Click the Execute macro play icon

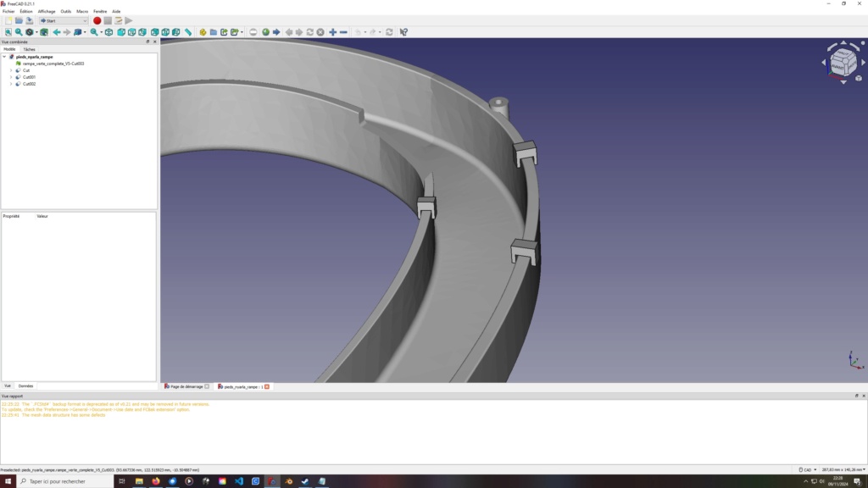[x=129, y=20]
